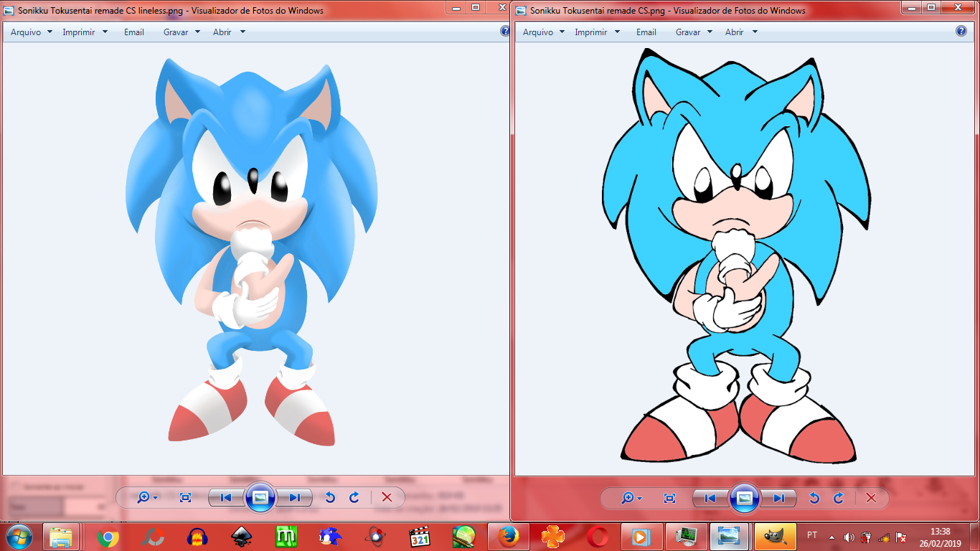Rotate lineless.png image counterclockwise

pyautogui.click(x=330, y=497)
